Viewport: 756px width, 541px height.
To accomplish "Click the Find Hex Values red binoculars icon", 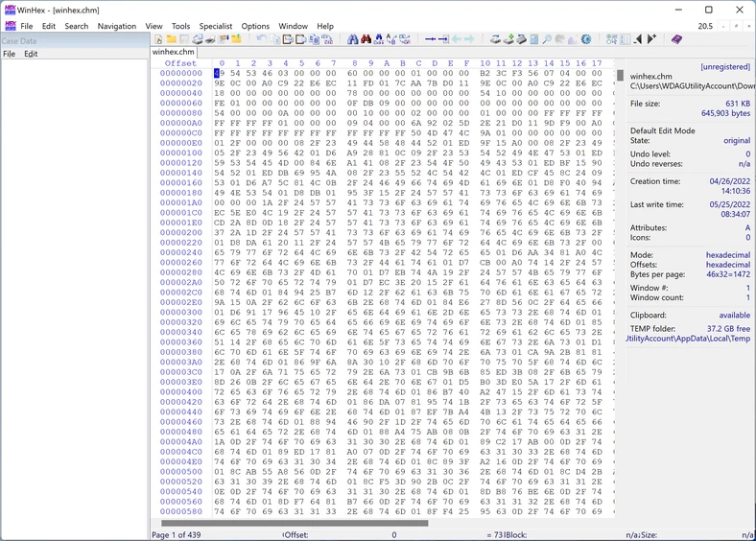I will tap(366, 39).
